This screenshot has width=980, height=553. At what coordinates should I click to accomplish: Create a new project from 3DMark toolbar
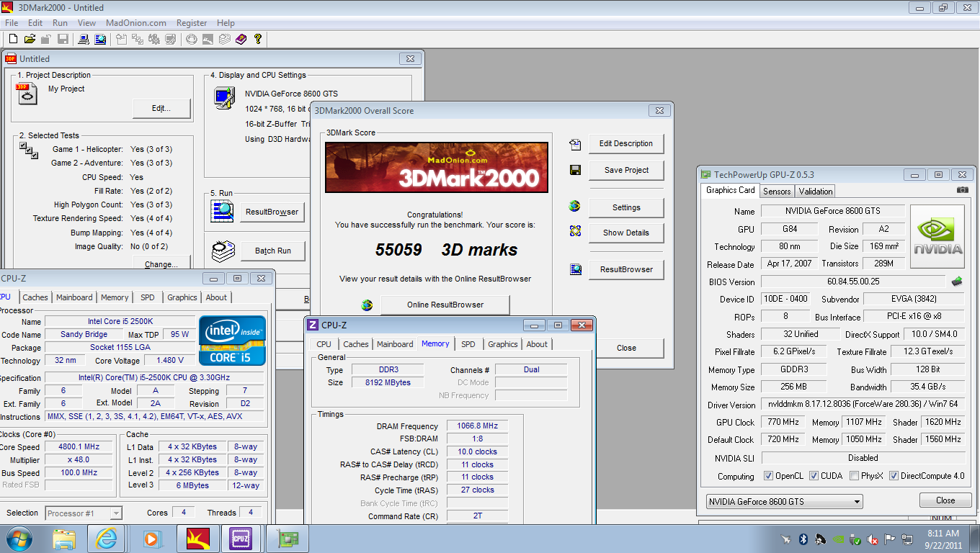pos(13,39)
